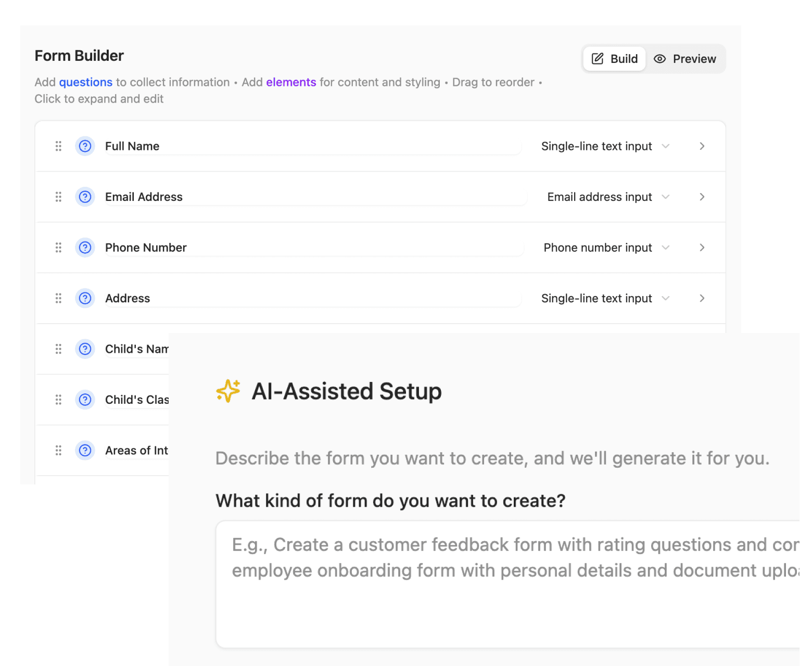
Task: Click the elements link in the header text
Action: point(291,82)
